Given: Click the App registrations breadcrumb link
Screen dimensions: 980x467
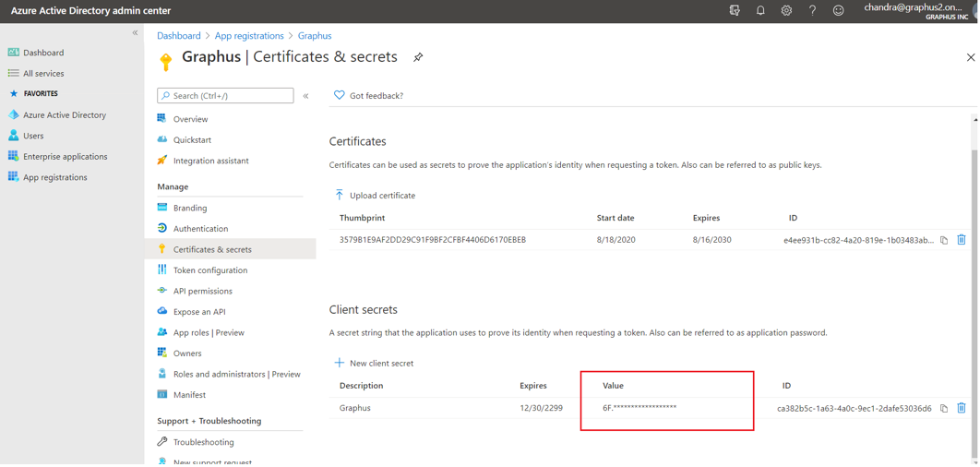Looking at the screenshot, I should pyautogui.click(x=249, y=36).
